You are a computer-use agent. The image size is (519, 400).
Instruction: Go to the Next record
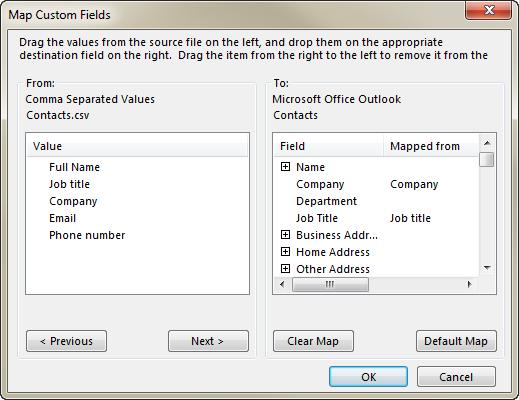point(208,341)
